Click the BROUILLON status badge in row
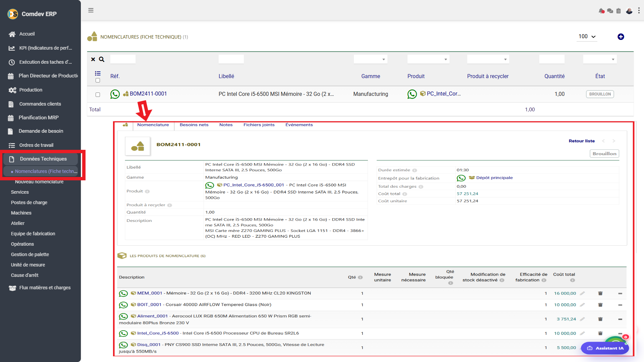Image resolution: width=644 pixels, height=362 pixels. tap(600, 94)
